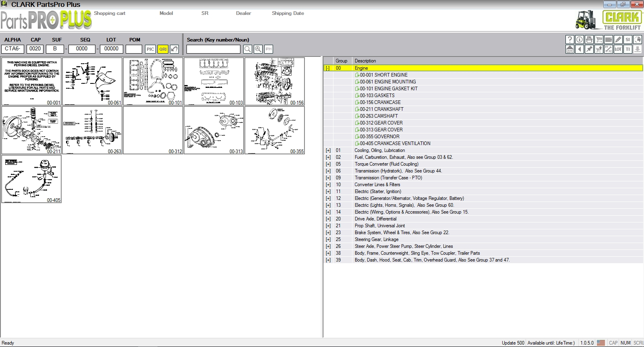Select empty thumbnail 00-312
Image resolution: width=644 pixels, height=347 pixels.
tap(153, 130)
